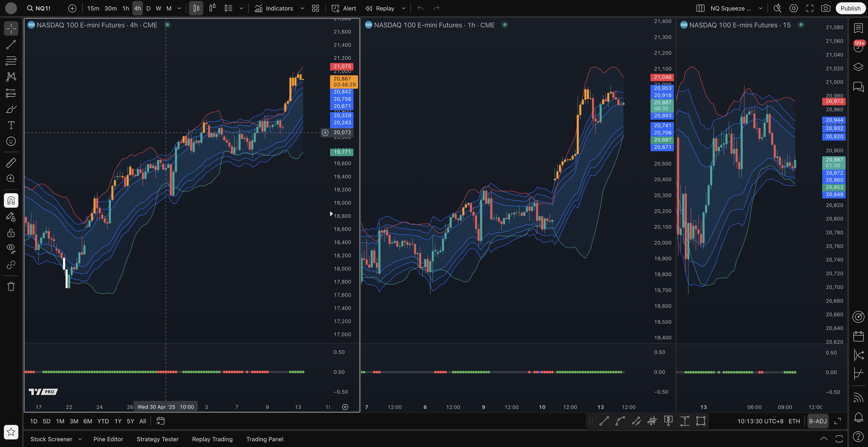Expand the Stock Screener dropdown arrow
Screen dimensions: 868x447
coord(80,439)
